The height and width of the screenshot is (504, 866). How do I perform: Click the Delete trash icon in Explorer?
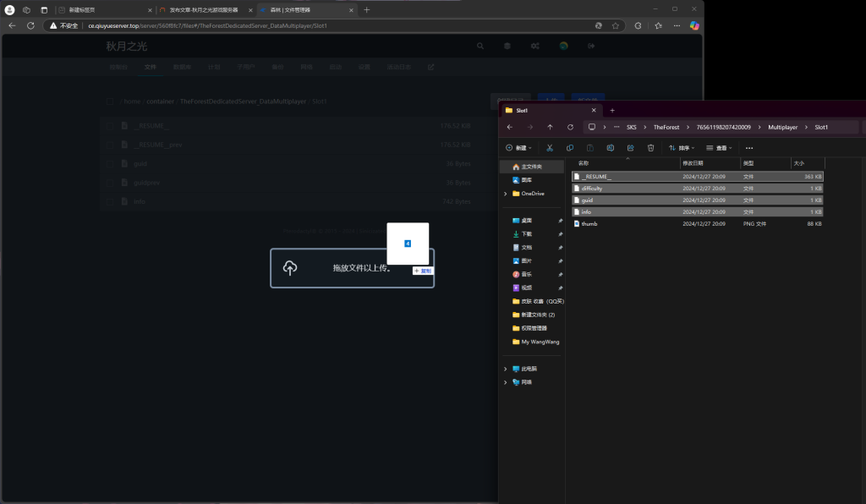[x=650, y=148]
